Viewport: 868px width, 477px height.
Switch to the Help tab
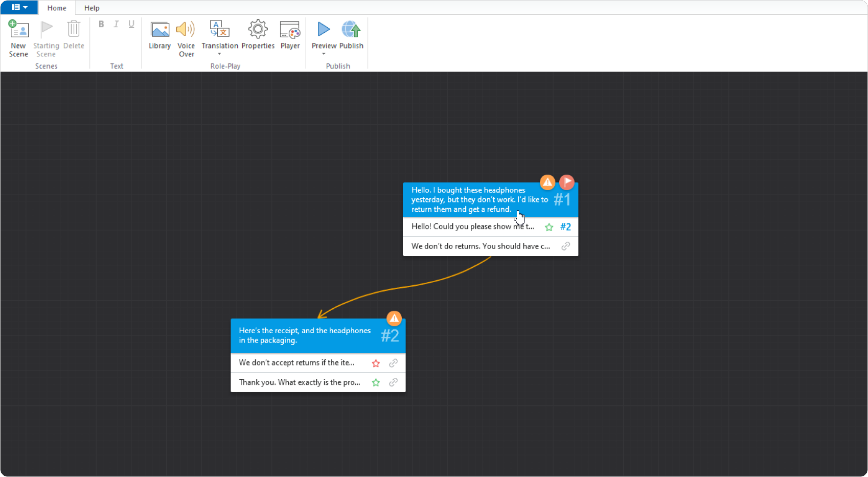(x=92, y=8)
